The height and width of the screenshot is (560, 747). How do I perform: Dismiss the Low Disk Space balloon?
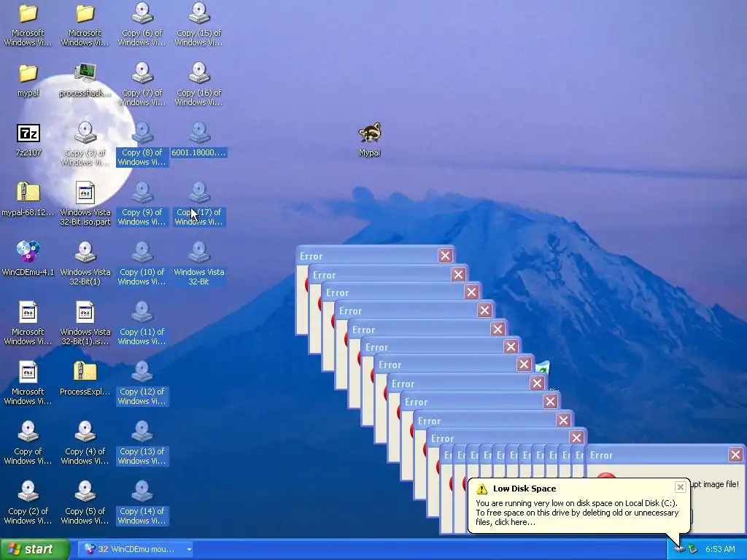pos(681,486)
